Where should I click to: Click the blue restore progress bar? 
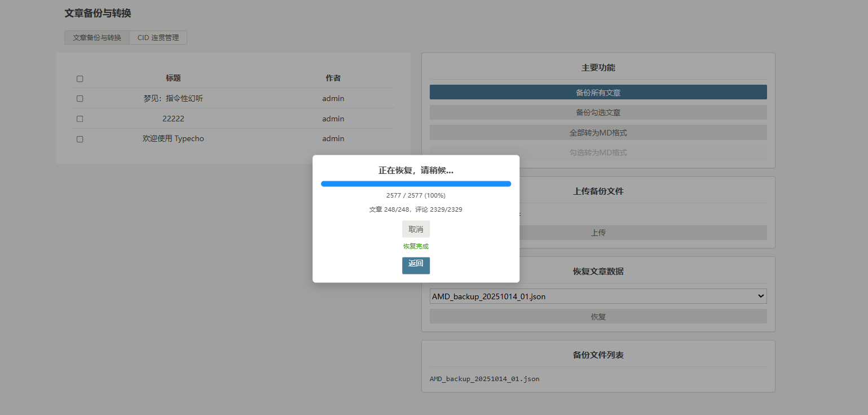click(x=416, y=184)
